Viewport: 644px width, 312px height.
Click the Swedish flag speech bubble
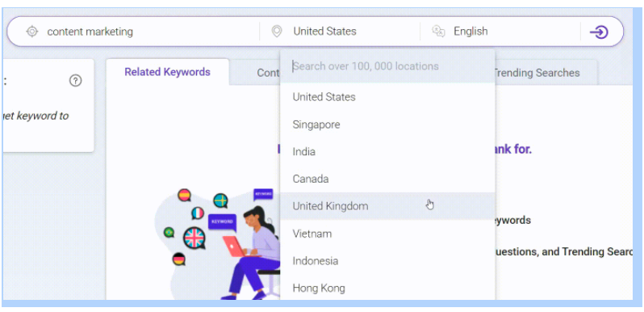coord(220,200)
